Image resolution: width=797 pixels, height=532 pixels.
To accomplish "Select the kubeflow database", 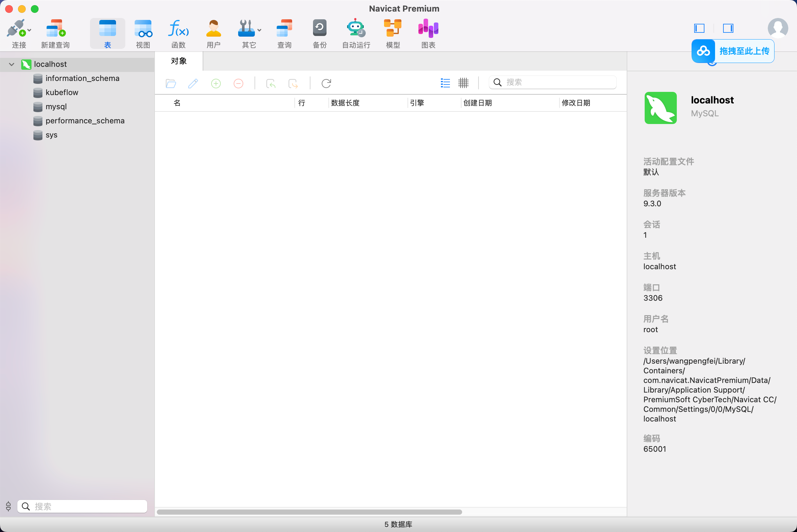I will point(62,92).
